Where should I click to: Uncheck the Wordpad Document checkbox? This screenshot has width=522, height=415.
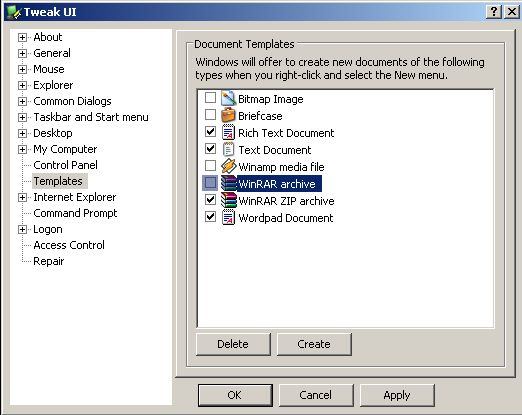tap(210, 217)
